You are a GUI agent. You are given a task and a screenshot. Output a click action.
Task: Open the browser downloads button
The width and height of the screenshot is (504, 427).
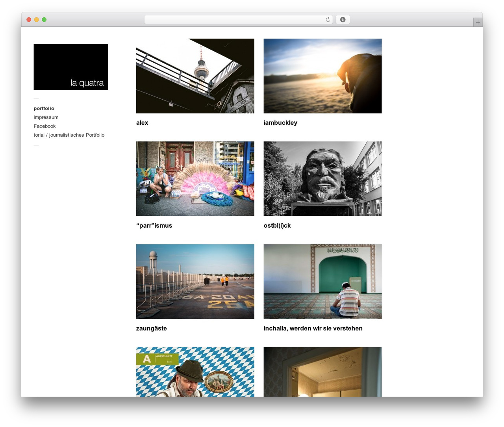pyautogui.click(x=343, y=20)
